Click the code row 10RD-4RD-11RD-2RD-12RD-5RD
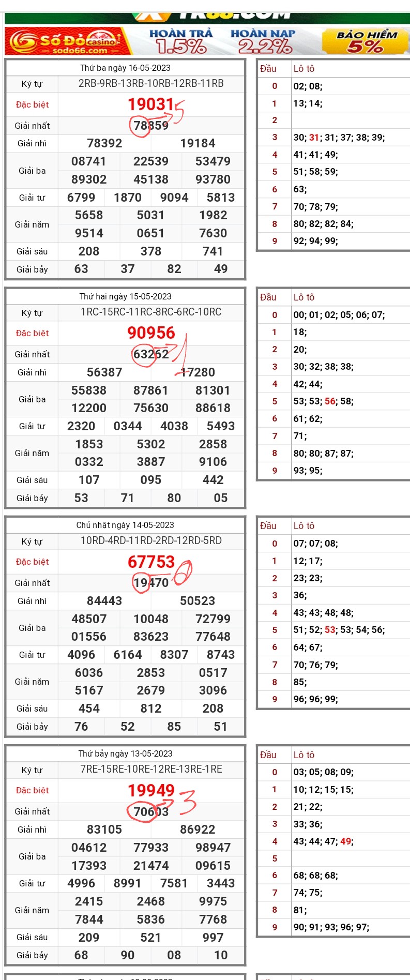 coord(151,541)
